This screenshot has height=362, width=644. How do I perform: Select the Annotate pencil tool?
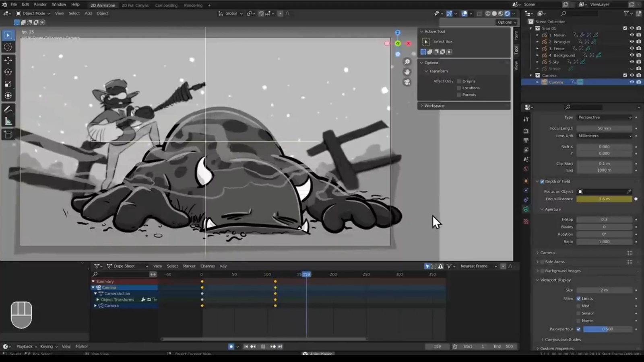point(8,109)
